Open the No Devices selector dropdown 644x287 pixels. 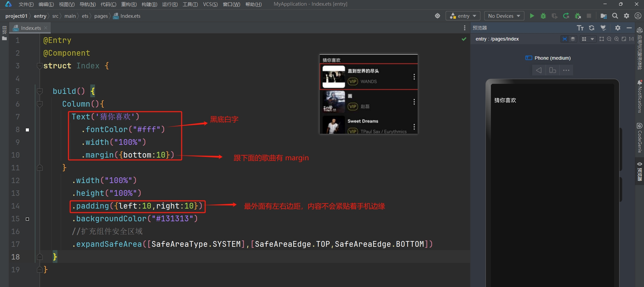click(504, 16)
